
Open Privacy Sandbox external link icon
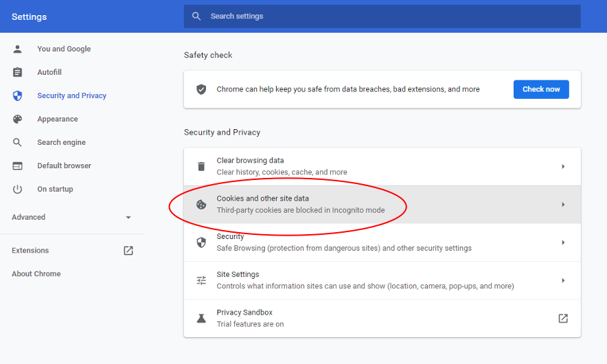(x=563, y=318)
